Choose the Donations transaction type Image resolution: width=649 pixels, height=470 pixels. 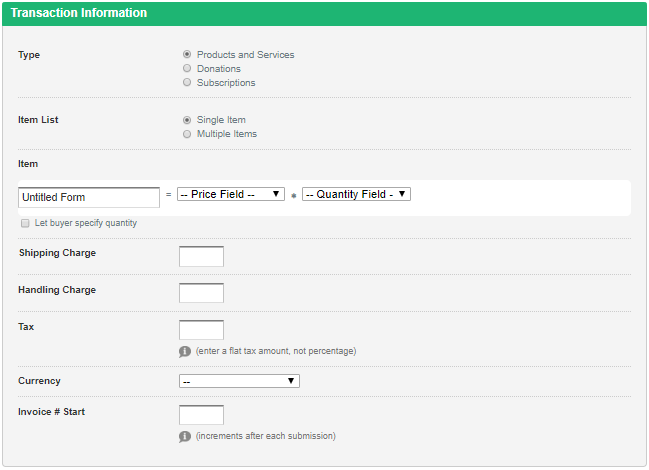click(187, 69)
